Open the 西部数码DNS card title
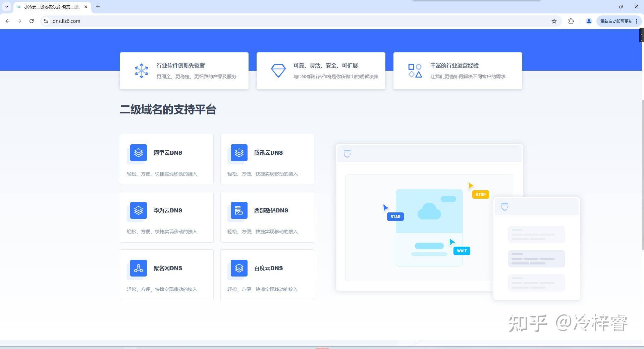This screenshot has width=644, height=349. (x=271, y=210)
